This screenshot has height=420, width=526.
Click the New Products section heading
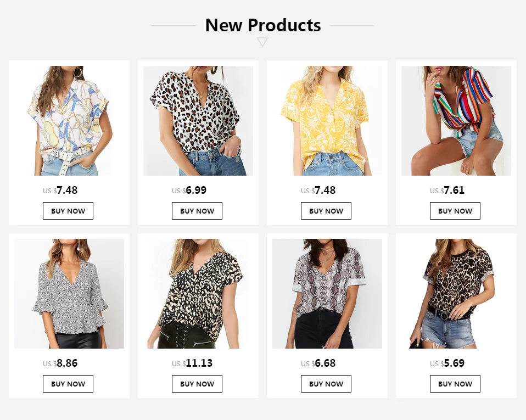[263, 25]
